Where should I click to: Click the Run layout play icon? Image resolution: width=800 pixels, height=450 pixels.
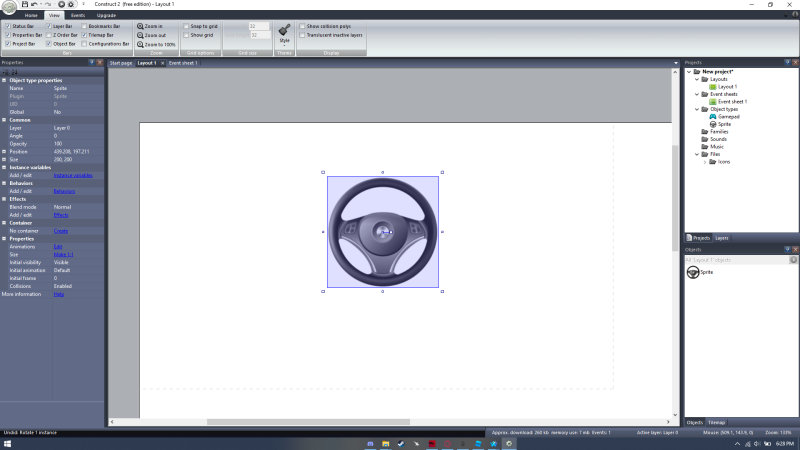61,4
